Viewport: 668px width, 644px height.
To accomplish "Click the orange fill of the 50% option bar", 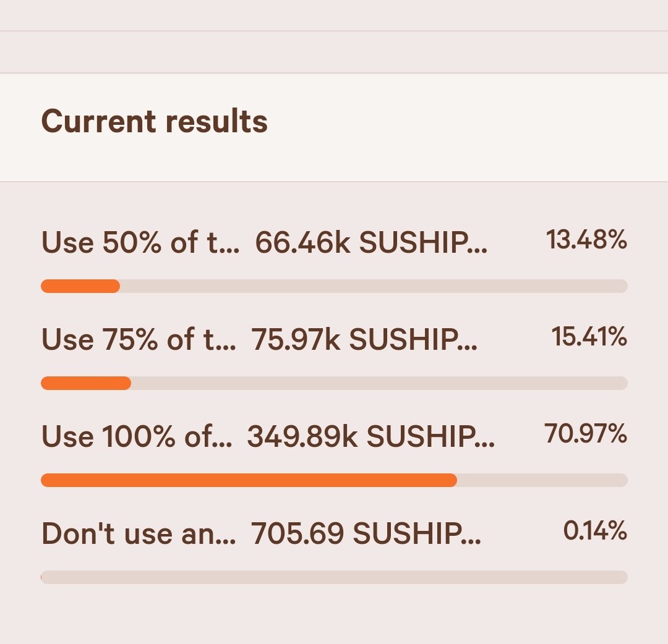I will click(80, 286).
